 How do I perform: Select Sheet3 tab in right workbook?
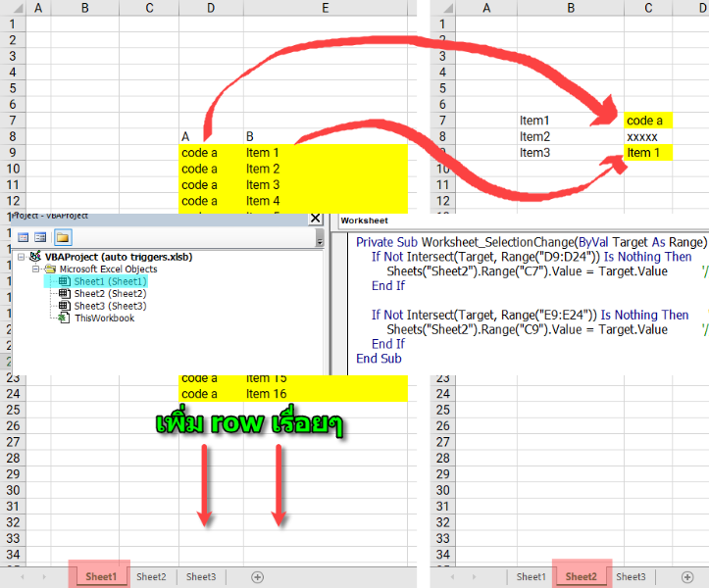point(631,577)
